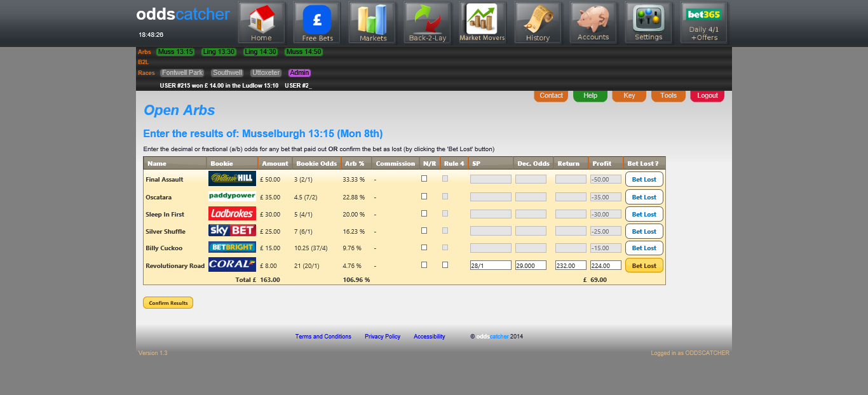Tick N/R checkbox for Billy Cuckoo
Image resolution: width=868 pixels, height=395 pixels.
pyautogui.click(x=424, y=247)
